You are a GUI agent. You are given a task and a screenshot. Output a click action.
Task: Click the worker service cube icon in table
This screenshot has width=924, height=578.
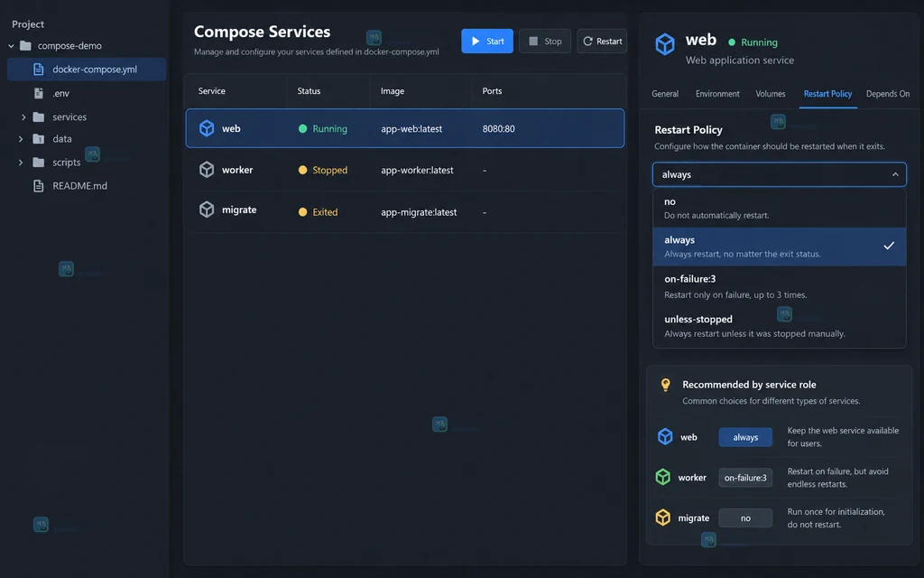[x=207, y=169]
